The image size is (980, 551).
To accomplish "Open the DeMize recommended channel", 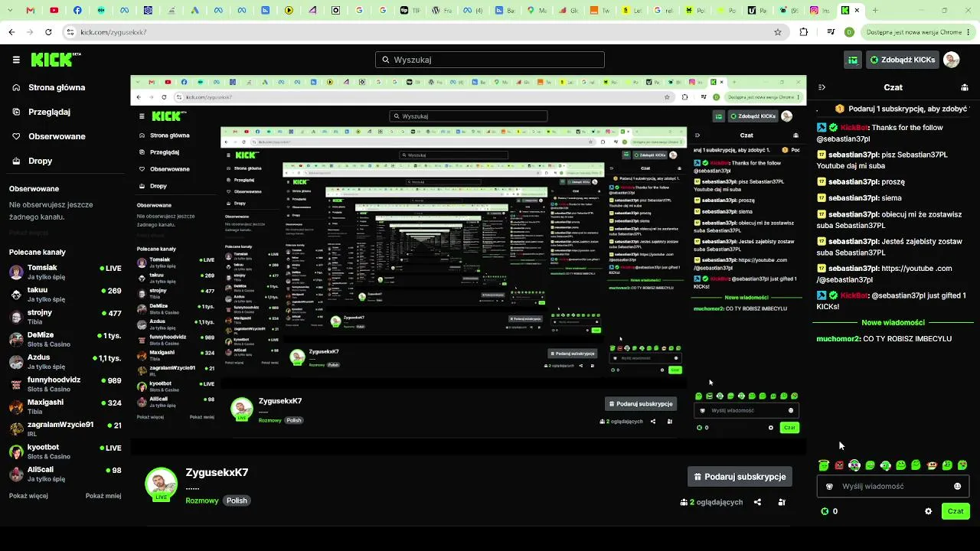I will (65, 339).
